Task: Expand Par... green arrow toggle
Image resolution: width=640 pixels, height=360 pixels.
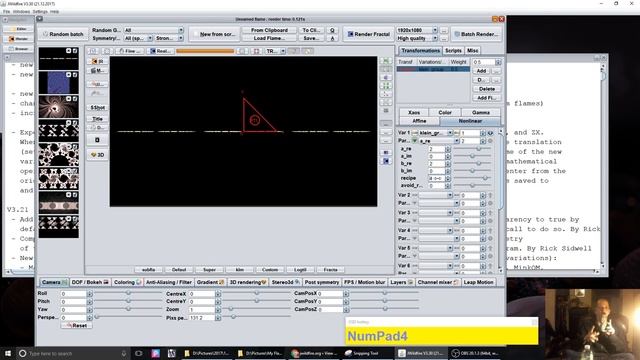Action: (414, 141)
